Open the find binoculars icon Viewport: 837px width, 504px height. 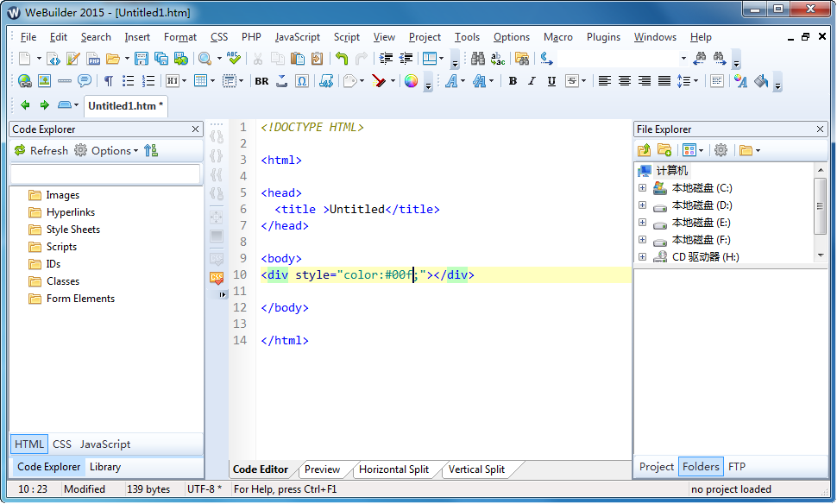[x=477, y=59]
